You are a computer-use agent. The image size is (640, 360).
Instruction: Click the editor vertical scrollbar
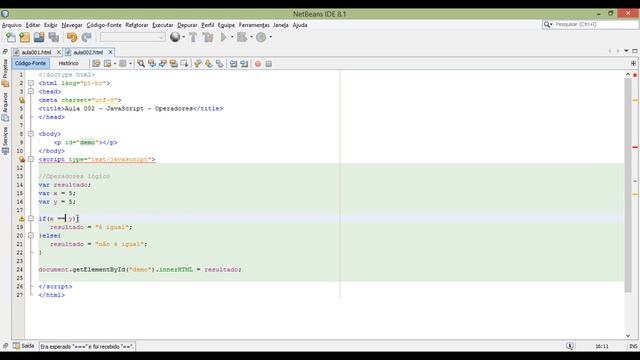tap(628, 185)
